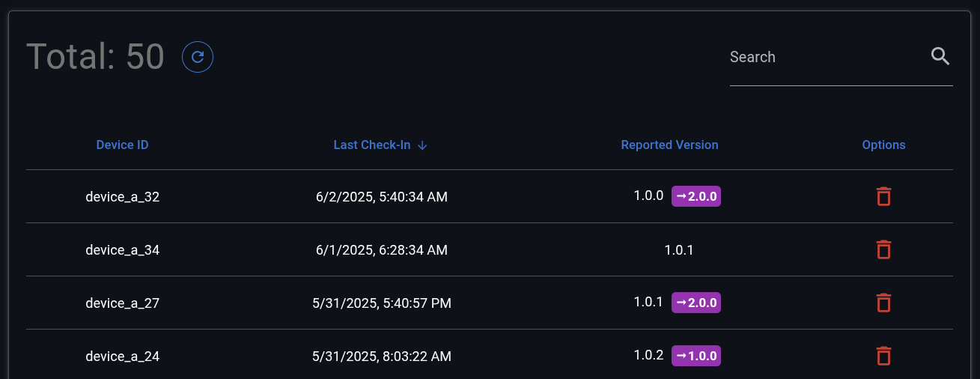The image size is (980, 379).
Task: Sort by Last Check-In column header
Action: click(x=372, y=145)
